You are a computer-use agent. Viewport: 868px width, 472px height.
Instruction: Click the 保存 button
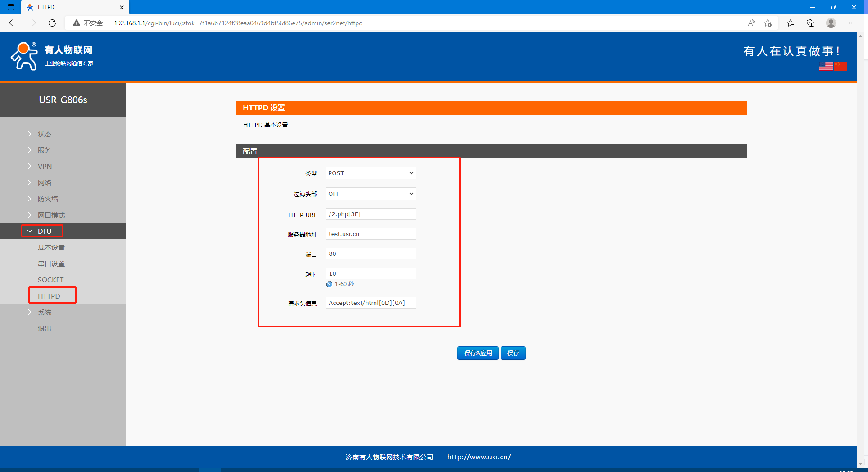coord(513,353)
